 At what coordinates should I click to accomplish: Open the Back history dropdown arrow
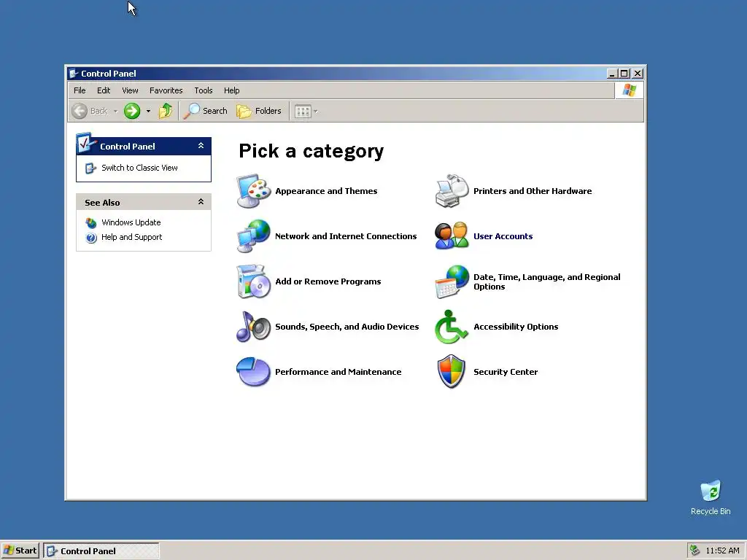click(115, 112)
